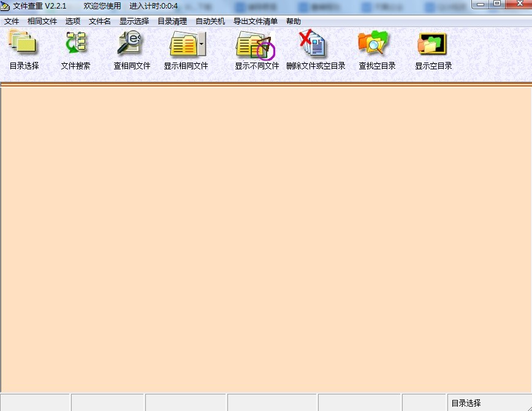532x411 pixels.
Task: Click 删除文件或空目录 red X icon
Action: (313, 43)
